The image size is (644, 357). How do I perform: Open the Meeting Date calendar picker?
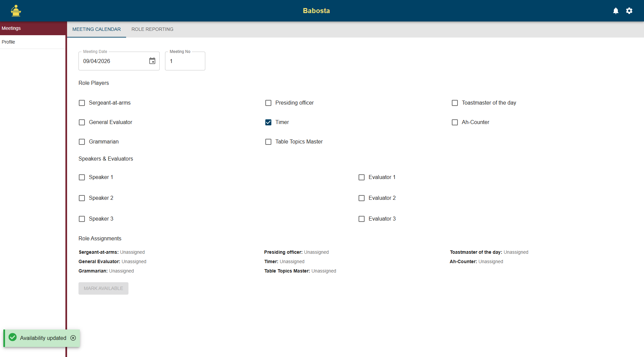pyautogui.click(x=152, y=61)
